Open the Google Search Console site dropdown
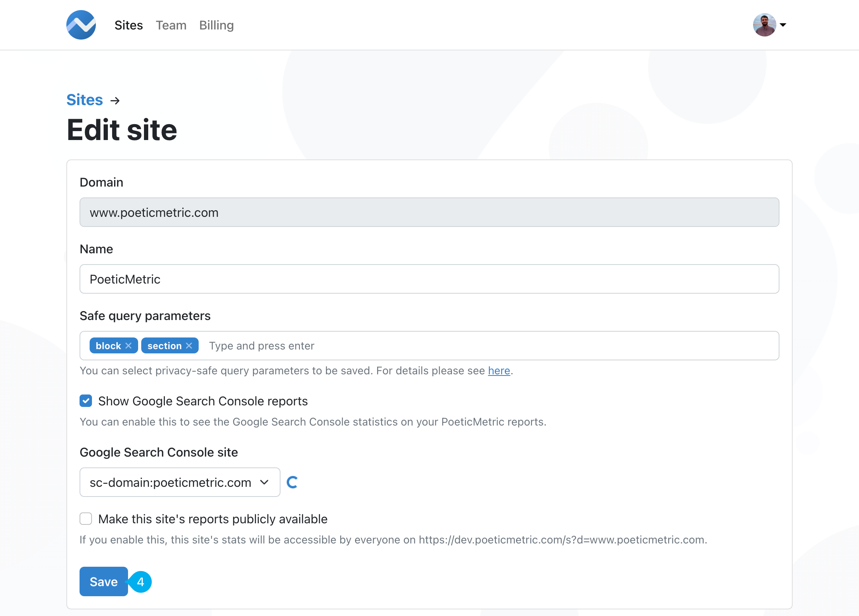Viewport: 859px width, 616px height. pyautogui.click(x=180, y=482)
